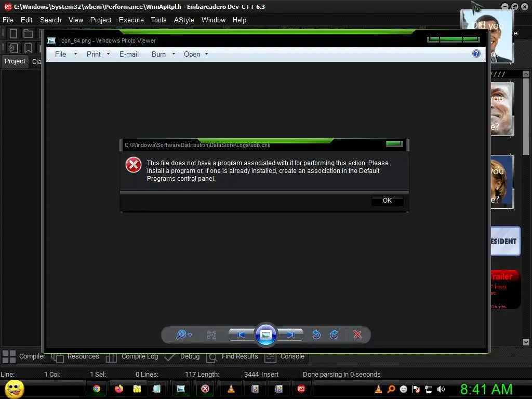Open the notepad taskbar icon
The width and height of the screenshot is (532, 399).
tap(156, 389)
